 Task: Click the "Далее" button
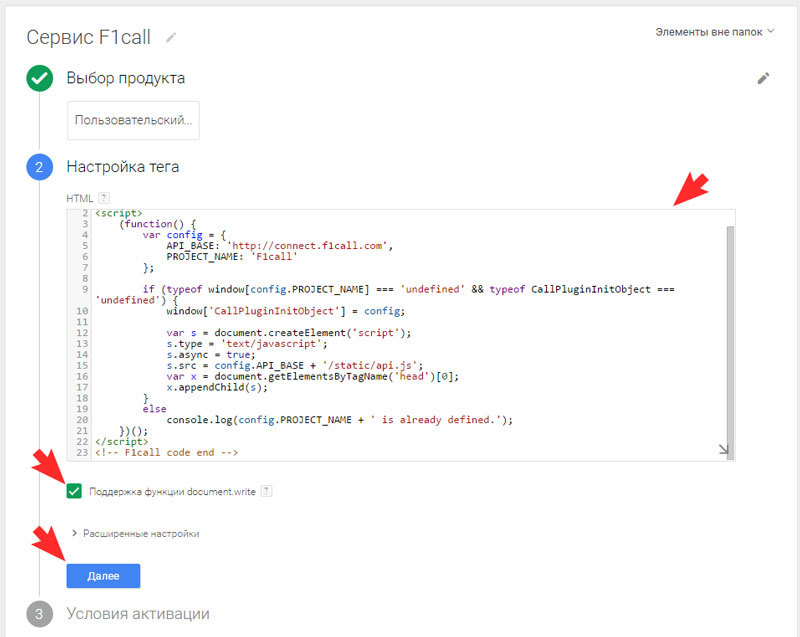[x=103, y=576]
